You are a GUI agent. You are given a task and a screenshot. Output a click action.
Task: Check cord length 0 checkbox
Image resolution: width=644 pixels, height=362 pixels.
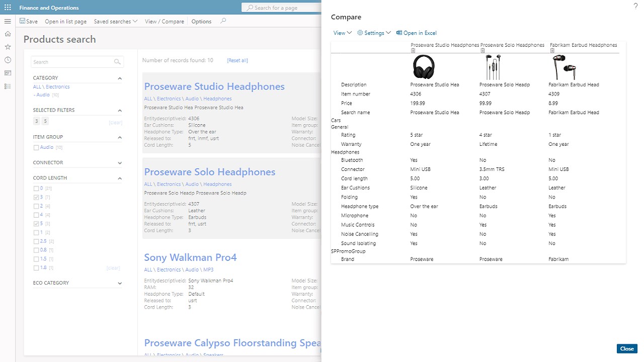36,189
